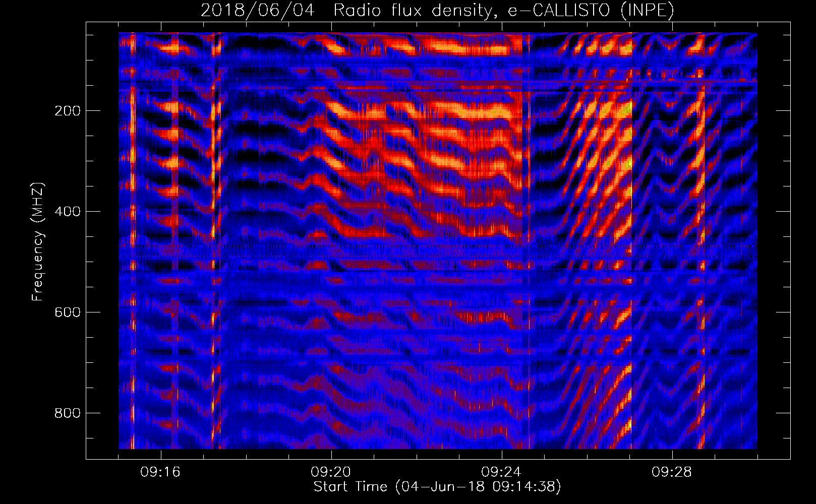816x504 pixels.
Task: Click the 09:16 time tick label
Action: point(160,472)
